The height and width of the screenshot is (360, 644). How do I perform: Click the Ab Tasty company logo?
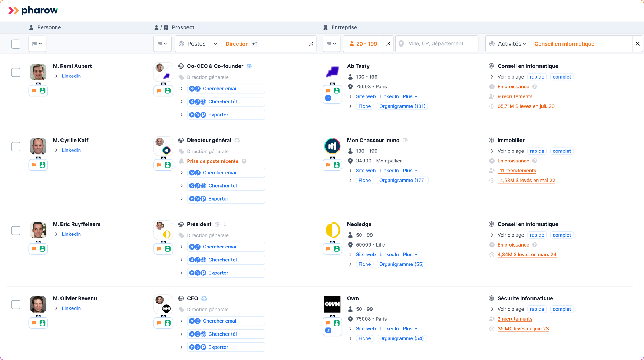point(332,72)
